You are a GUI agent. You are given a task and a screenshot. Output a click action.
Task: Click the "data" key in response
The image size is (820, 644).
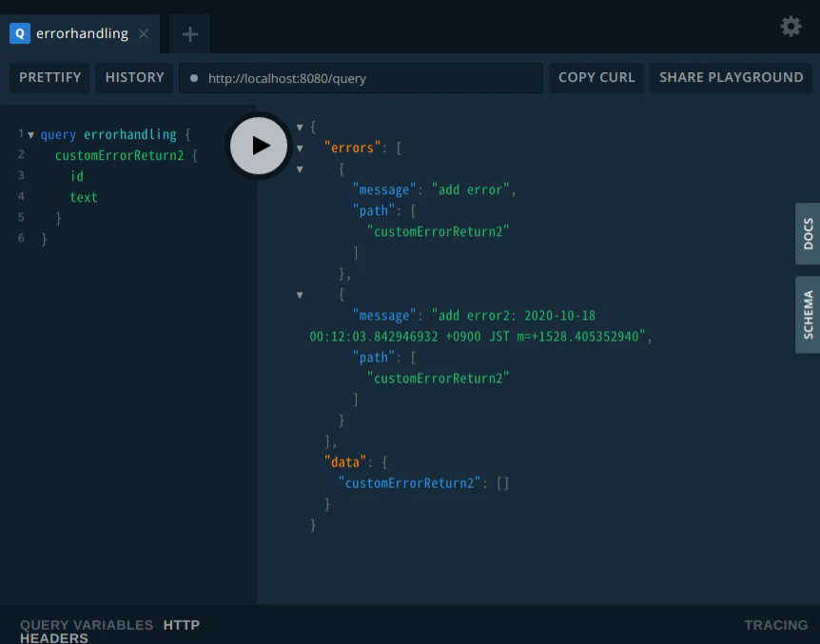[x=344, y=462]
